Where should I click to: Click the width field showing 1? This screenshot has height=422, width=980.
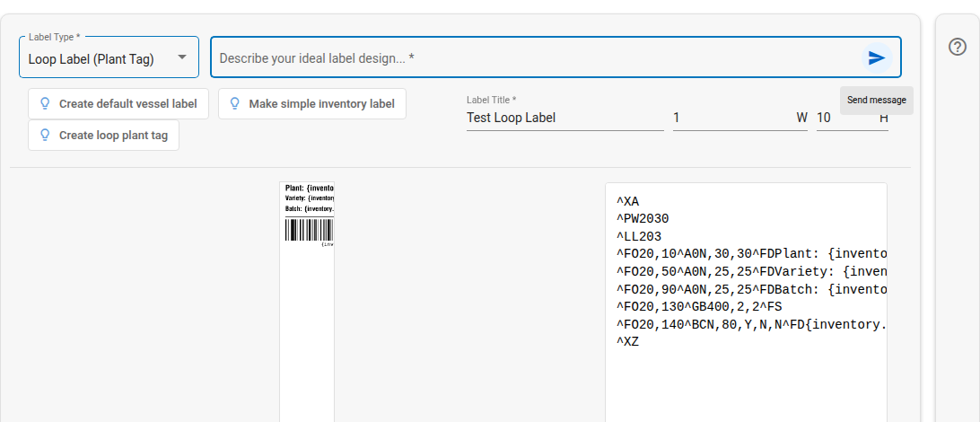(740, 118)
